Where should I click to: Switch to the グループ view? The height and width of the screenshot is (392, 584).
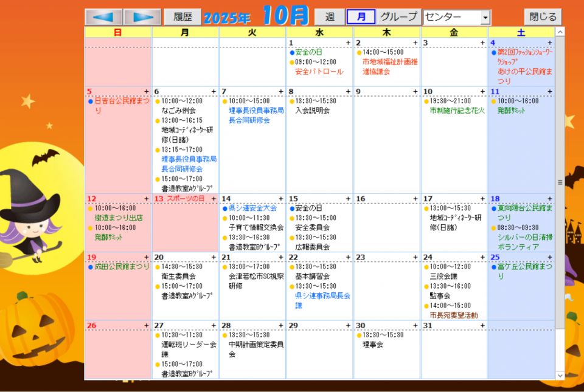(398, 17)
